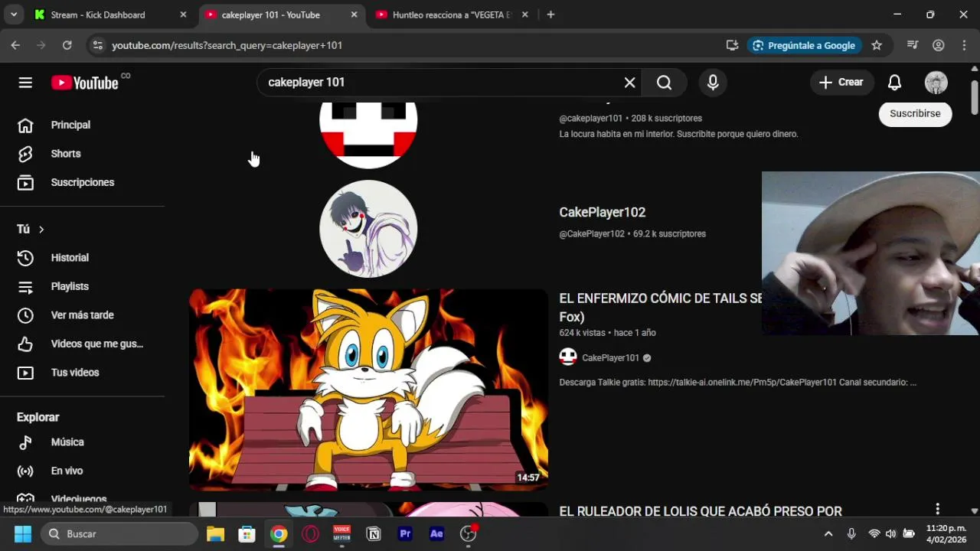Open Voicemeeter from taskbar
Screen dimensions: 980x551
(x=341, y=533)
